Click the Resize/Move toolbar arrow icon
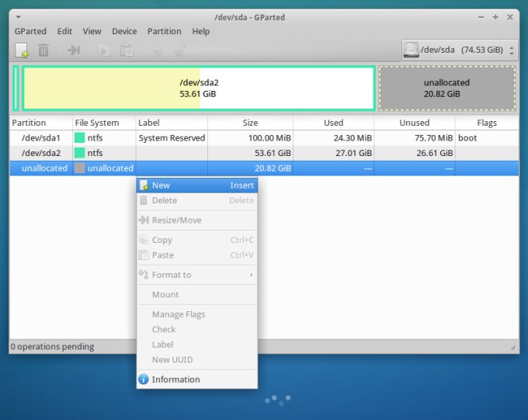528x420 pixels. (74, 50)
